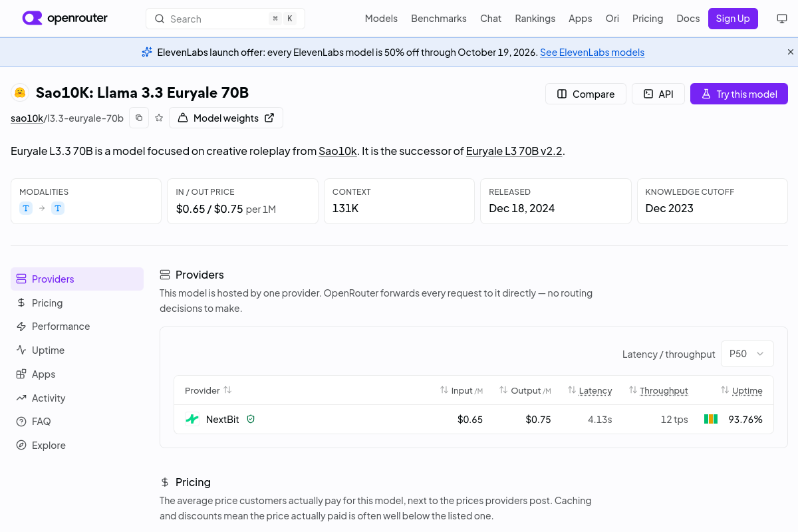Click the NextBit uptime color bars
This screenshot has width=798, height=532.
coord(711,419)
